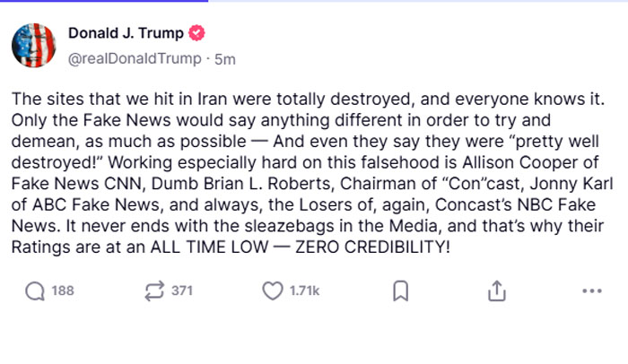Click the 371 reposts count

point(182,291)
